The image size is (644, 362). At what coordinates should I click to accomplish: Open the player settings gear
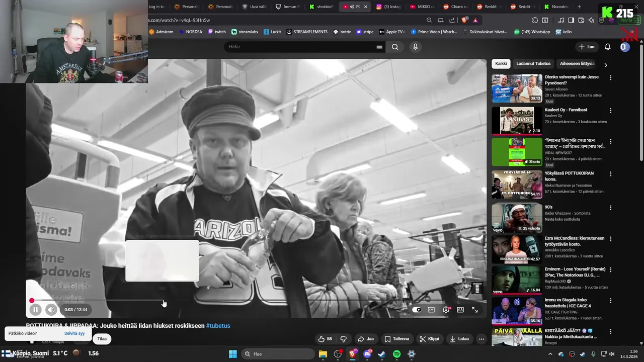pyautogui.click(x=446, y=310)
